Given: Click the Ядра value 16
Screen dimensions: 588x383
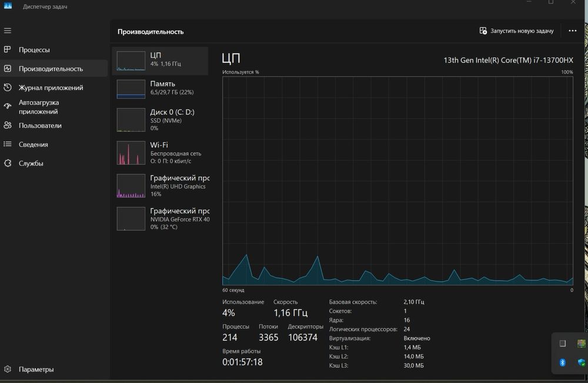Looking at the screenshot, I should (x=407, y=320).
